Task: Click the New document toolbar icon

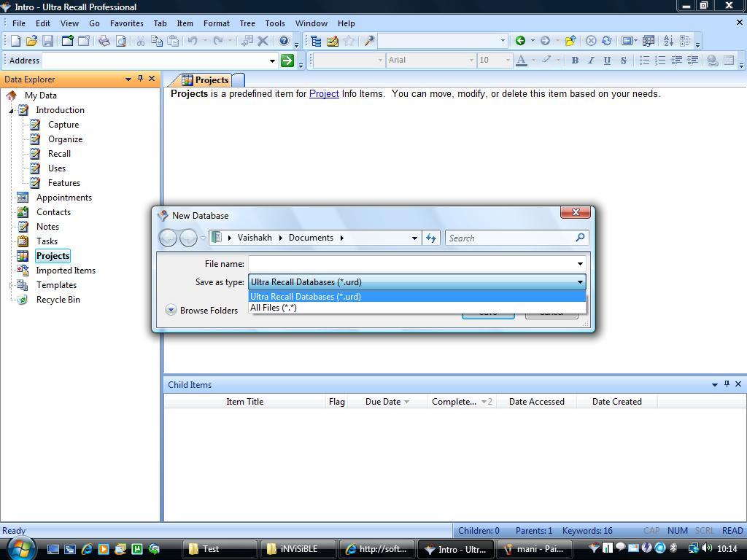Action: 16,41
